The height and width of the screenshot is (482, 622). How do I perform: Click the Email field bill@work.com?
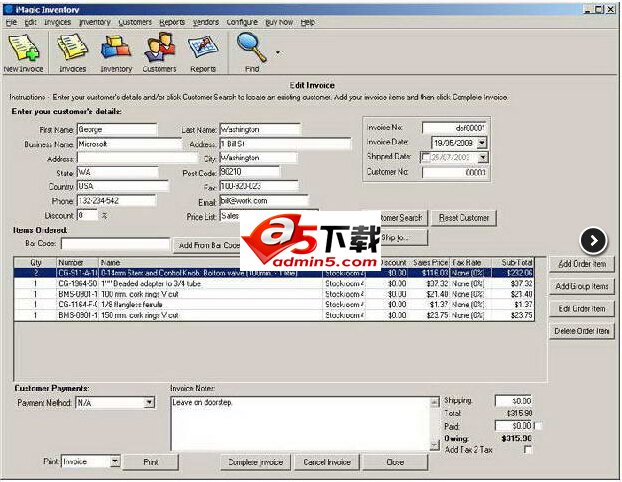(x=264, y=201)
